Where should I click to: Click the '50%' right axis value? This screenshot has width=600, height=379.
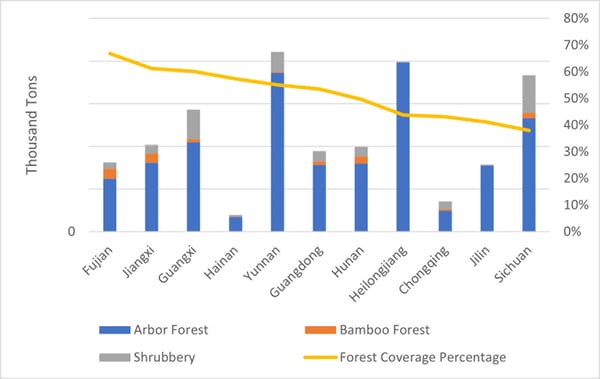tap(576, 98)
